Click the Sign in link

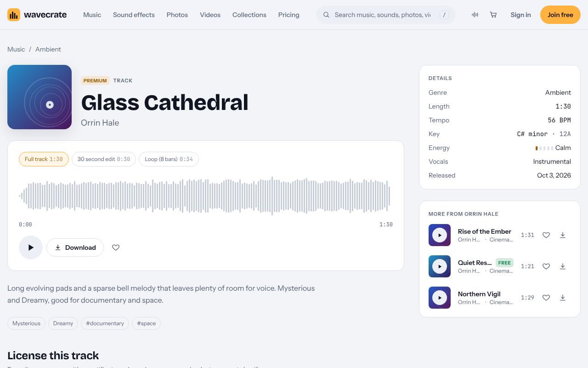click(x=520, y=15)
